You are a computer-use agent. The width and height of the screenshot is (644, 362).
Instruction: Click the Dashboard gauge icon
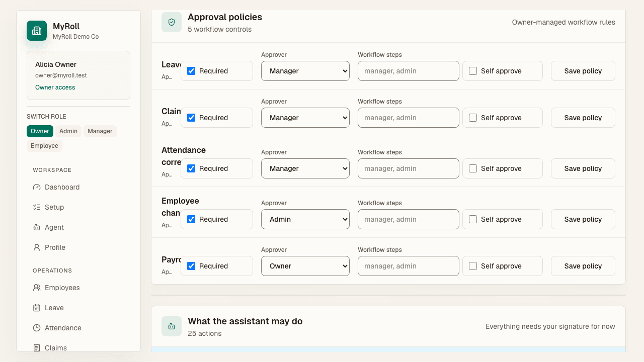pos(37,187)
